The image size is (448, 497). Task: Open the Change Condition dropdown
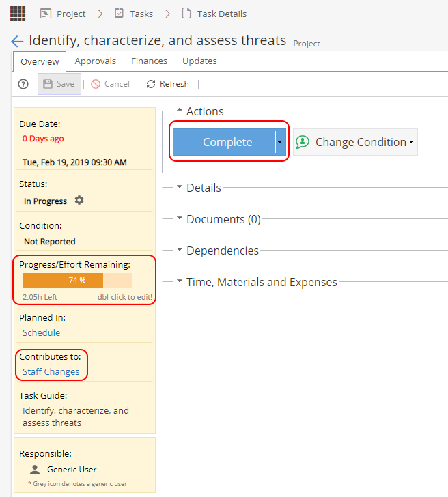point(356,142)
